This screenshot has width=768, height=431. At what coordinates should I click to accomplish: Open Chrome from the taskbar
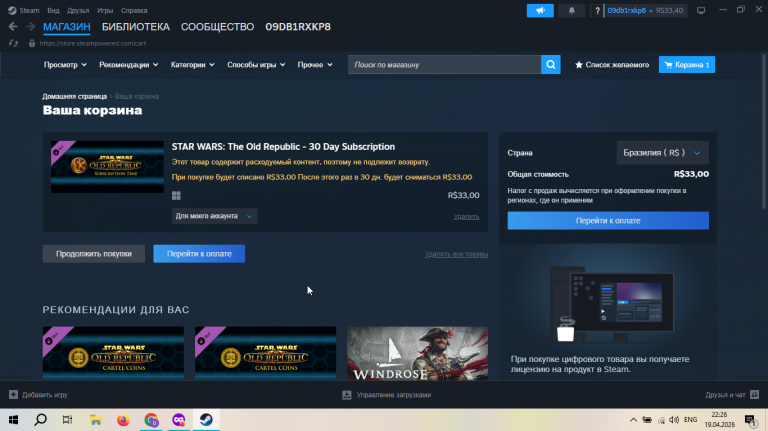151,420
